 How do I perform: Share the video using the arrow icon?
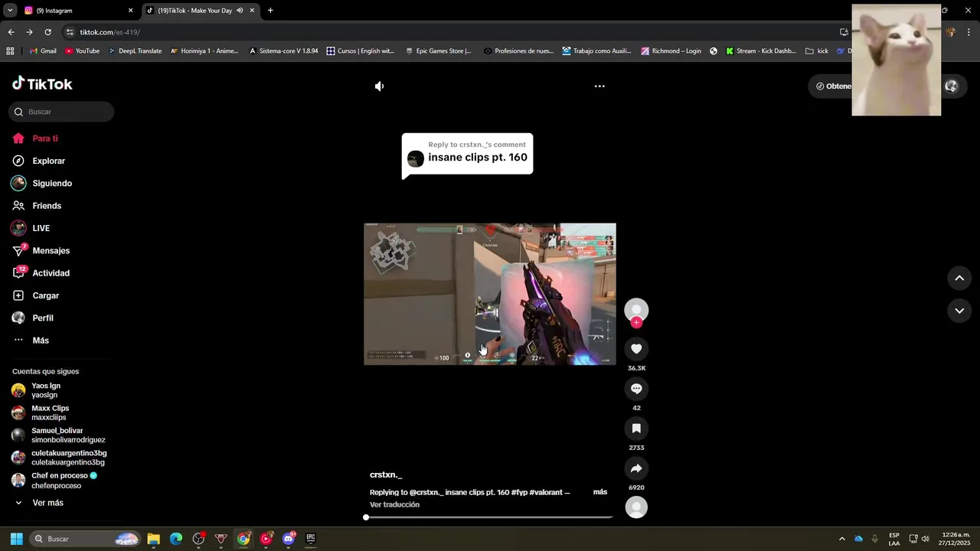(636, 468)
